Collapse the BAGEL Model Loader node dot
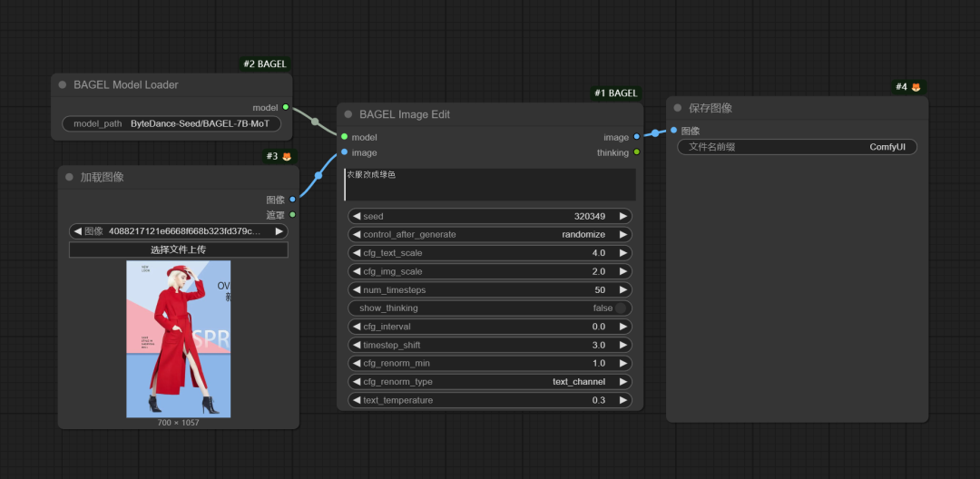 [62, 85]
